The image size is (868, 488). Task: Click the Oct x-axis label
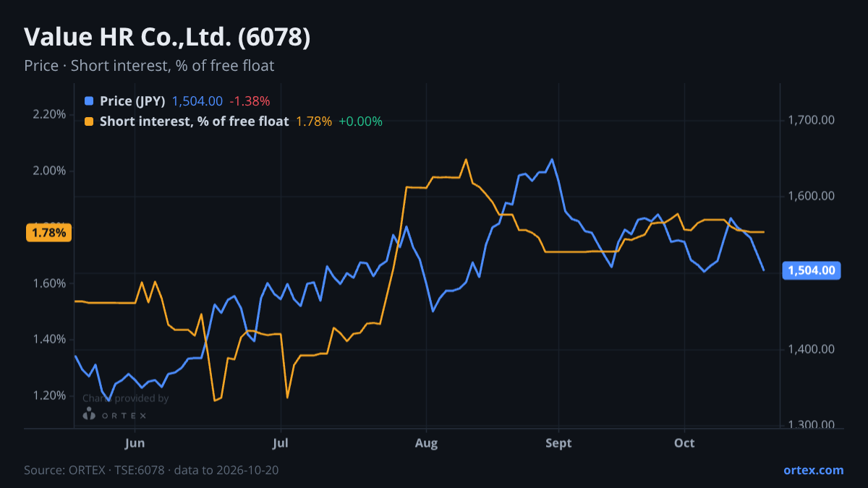pos(684,442)
